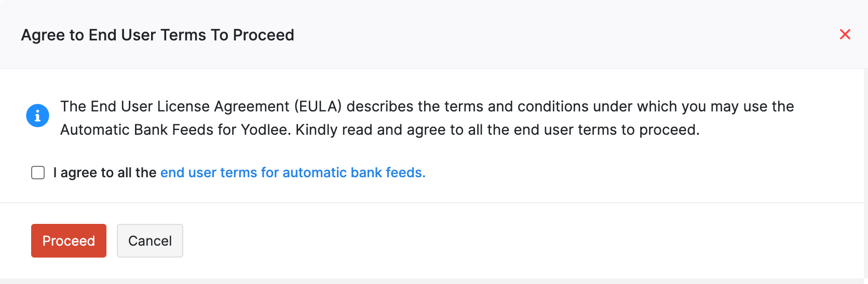Cancel the end user terms dialog
868x284 pixels.
150,240
